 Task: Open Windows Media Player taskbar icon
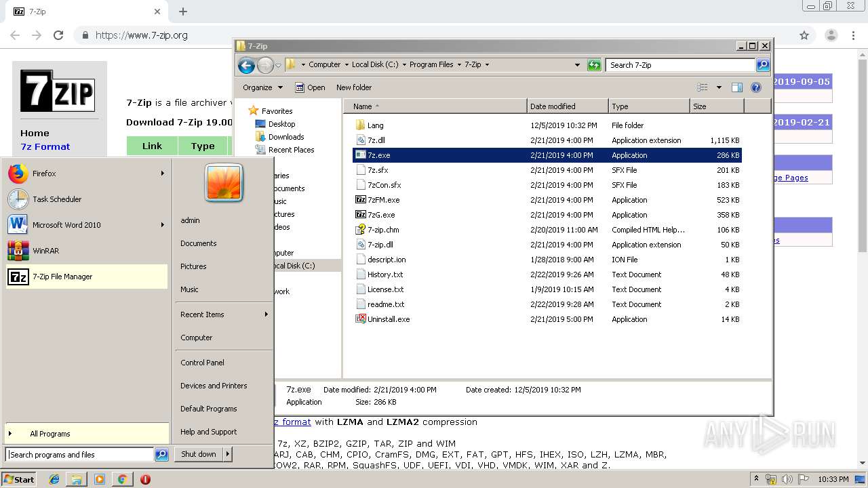click(100, 479)
